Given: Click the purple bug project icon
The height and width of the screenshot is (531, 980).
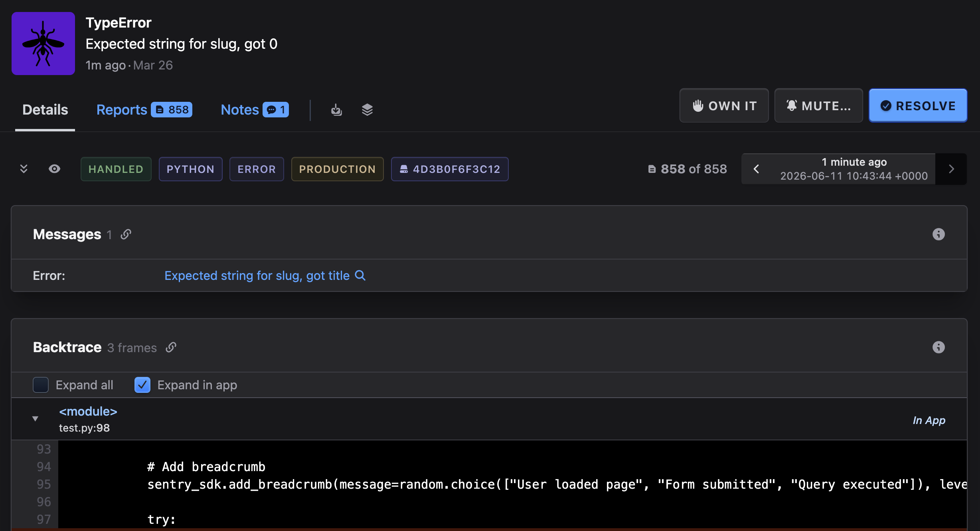Looking at the screenshot, I should pyautogui.click(x=43, y=44).
